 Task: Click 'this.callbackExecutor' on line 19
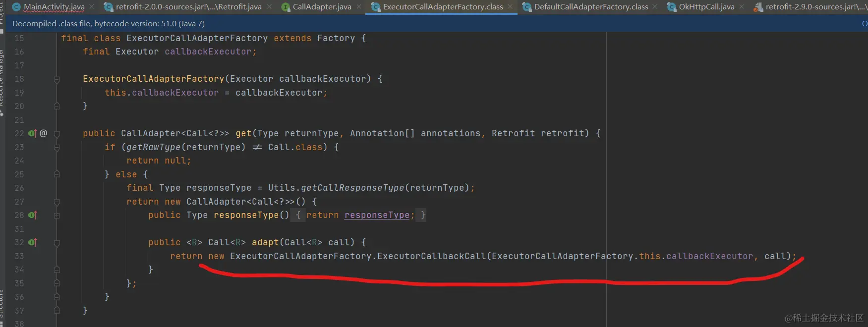pyautogui.click(x=162, y=93)
